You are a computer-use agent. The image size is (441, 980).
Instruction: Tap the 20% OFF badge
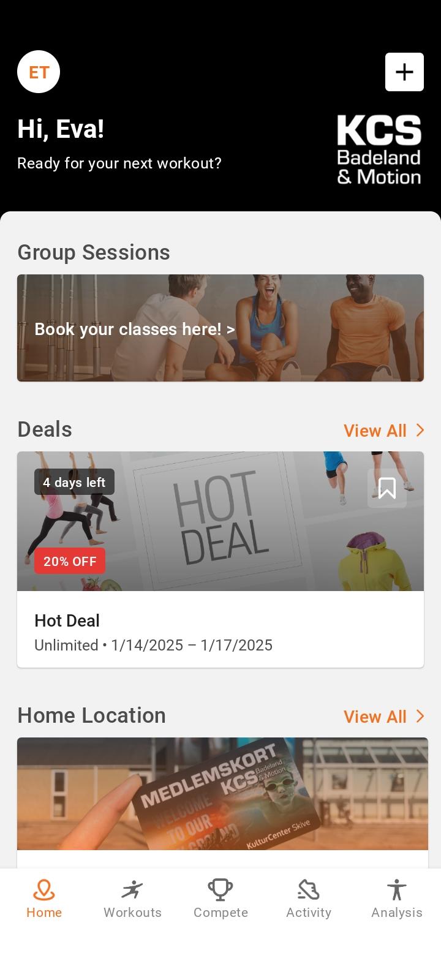point(70,561)
